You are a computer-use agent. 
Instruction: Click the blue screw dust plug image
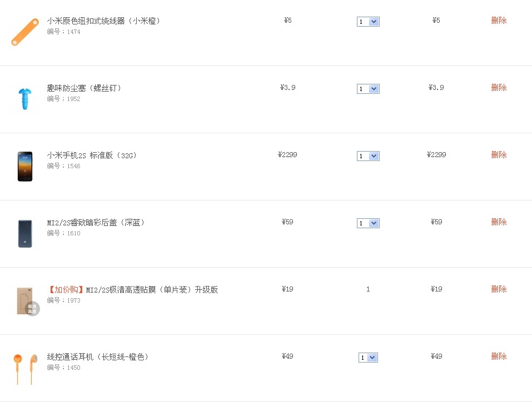click(x=25, y=99)
